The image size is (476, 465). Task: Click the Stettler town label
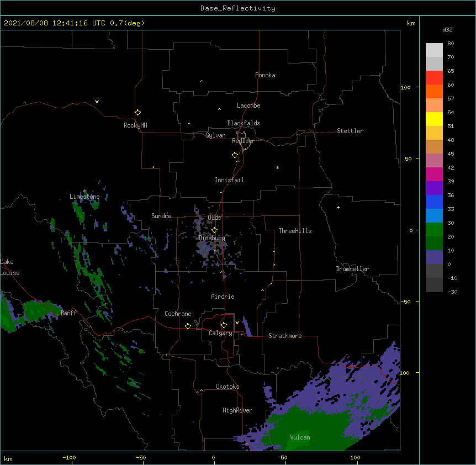(350, 131)
